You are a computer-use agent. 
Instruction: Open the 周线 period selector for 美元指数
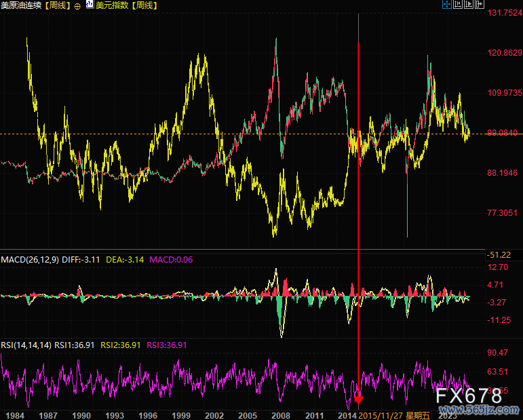pos(144,5)
